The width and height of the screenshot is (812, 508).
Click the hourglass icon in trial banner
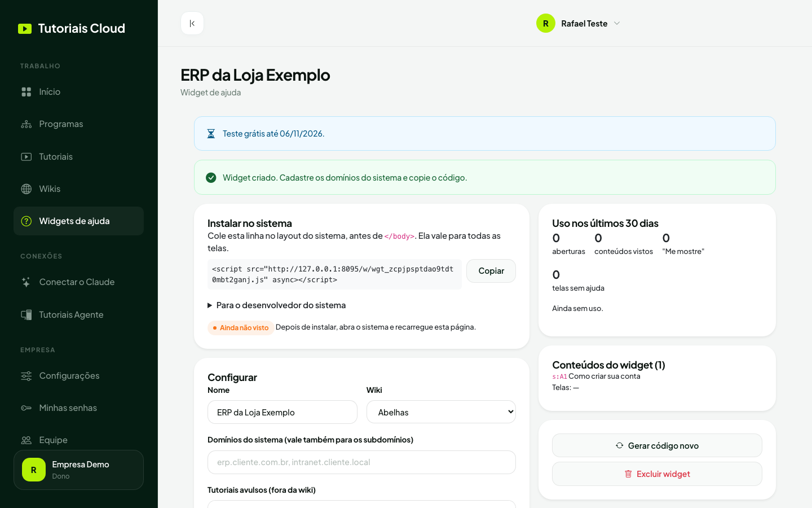point(211,134)
